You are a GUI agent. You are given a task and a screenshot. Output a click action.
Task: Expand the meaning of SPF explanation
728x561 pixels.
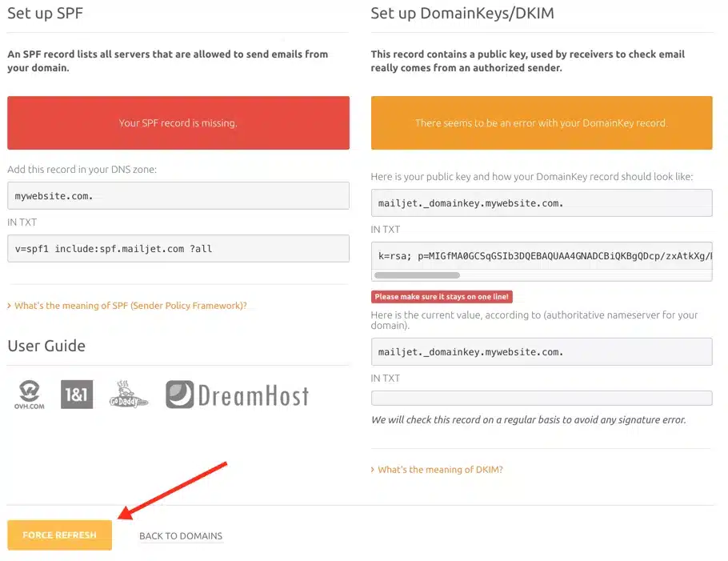point(130,306)
